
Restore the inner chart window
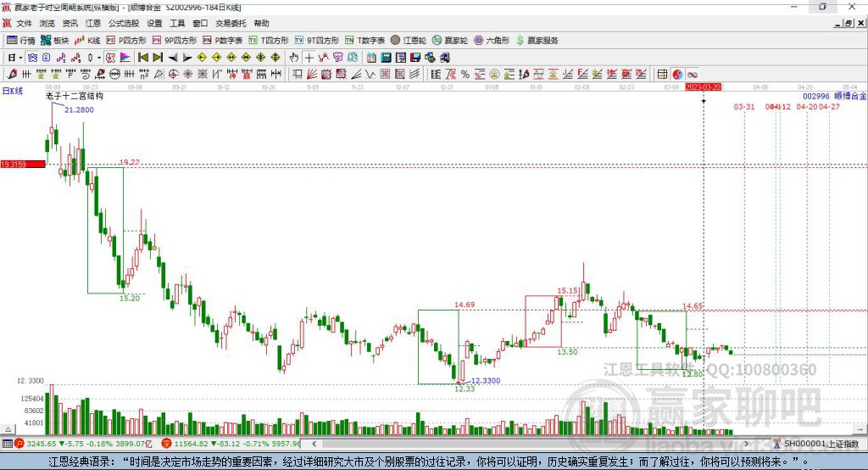pos(849,23)
